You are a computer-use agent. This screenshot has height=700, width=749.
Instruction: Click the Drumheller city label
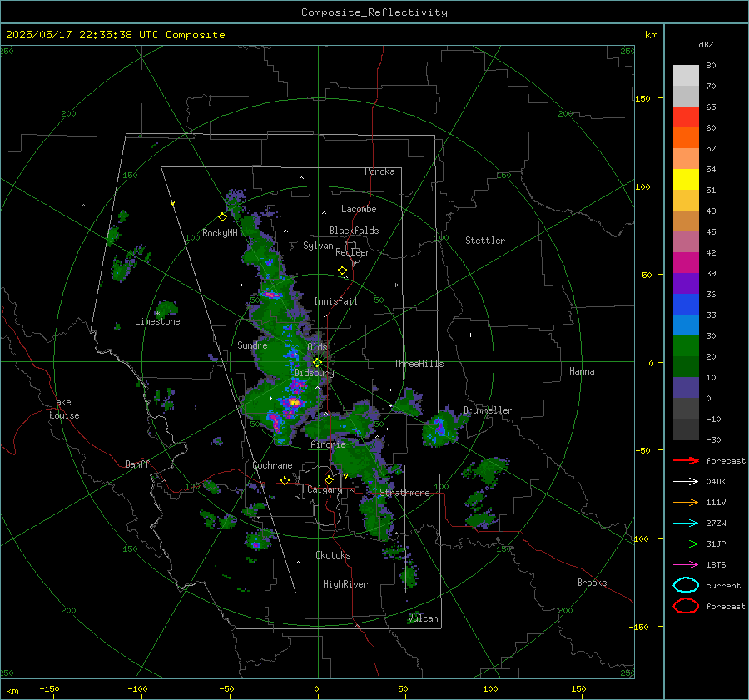pyautogui.click(x=488, y=410)
